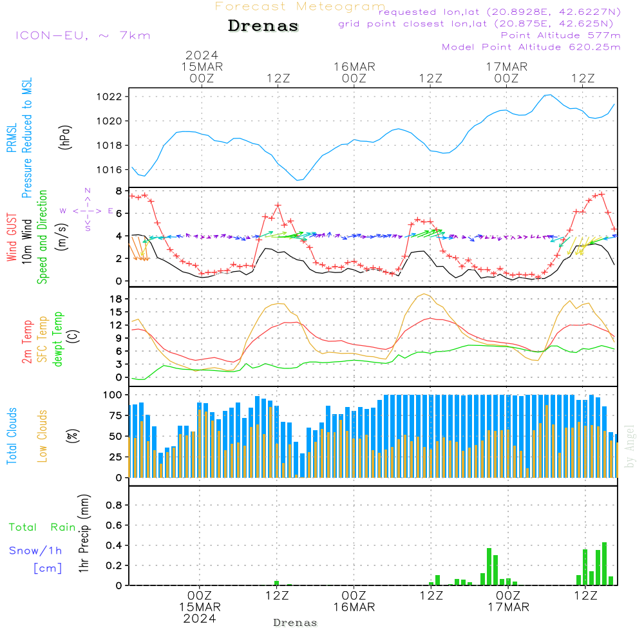The image size is (644, 644).
Task: Click the '10m Wind' black axis label
Action: 26,241
